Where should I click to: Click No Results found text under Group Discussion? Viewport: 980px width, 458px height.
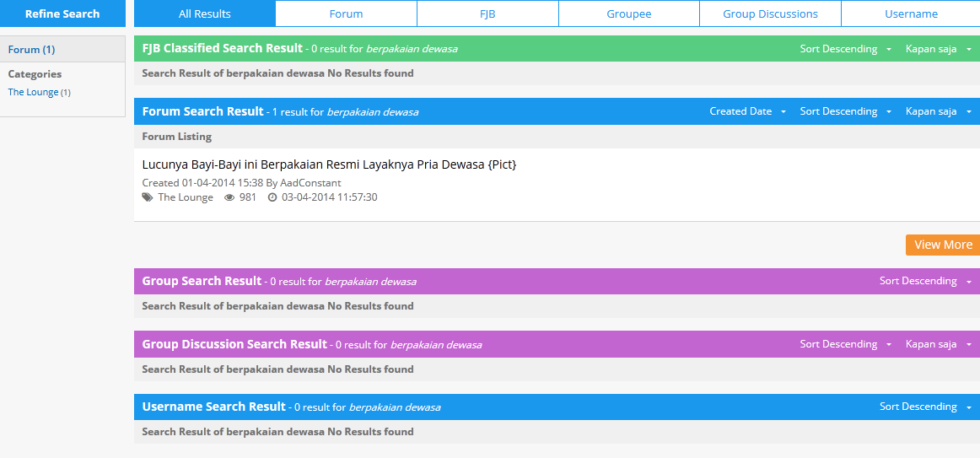tap(370, 369)
